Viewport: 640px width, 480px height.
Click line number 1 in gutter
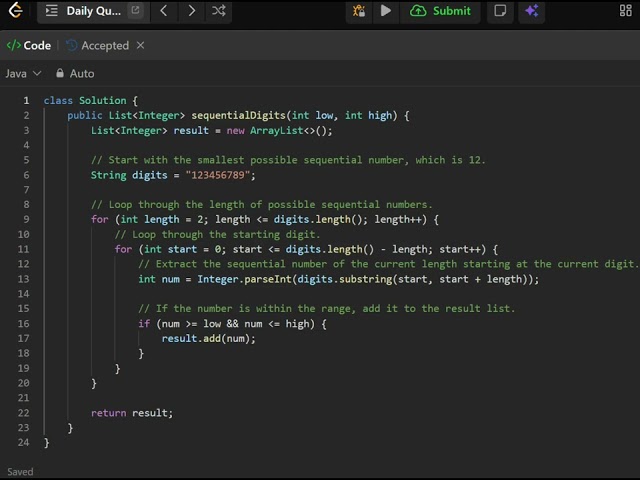pos(26,100)
